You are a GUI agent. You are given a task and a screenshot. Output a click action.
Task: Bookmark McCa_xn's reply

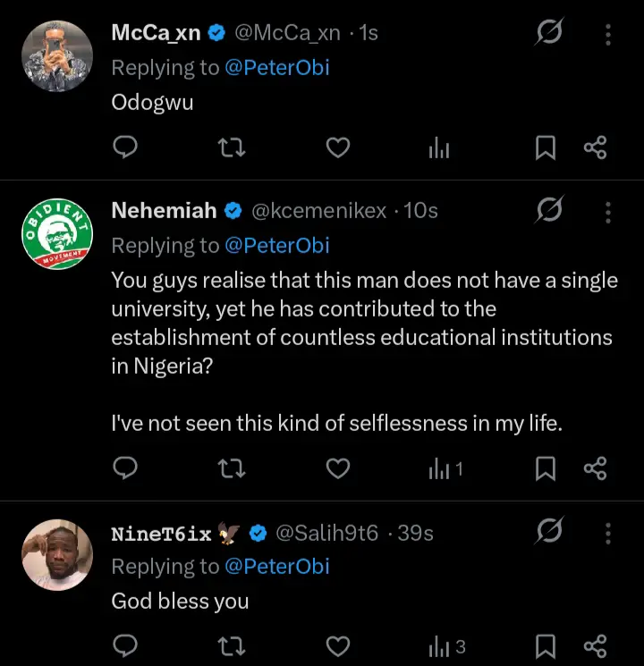pyautogui.click(x=546, y=148)
